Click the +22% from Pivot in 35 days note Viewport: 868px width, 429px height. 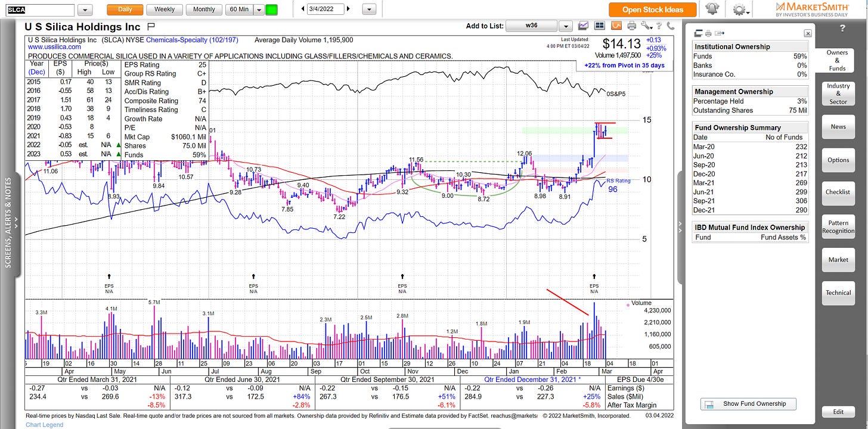click(625, 66)
